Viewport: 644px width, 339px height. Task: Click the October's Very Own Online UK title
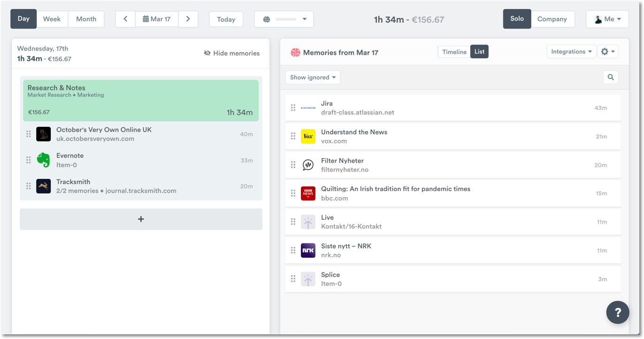click(104, 130)
